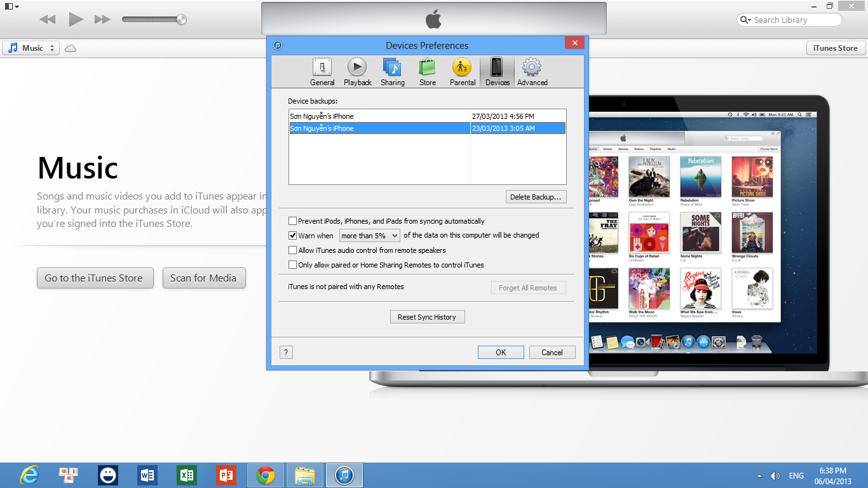This screenshot has height=488, width=868.
Task: Click the Lady Antebellum album cover
Action: pos(649,177)
